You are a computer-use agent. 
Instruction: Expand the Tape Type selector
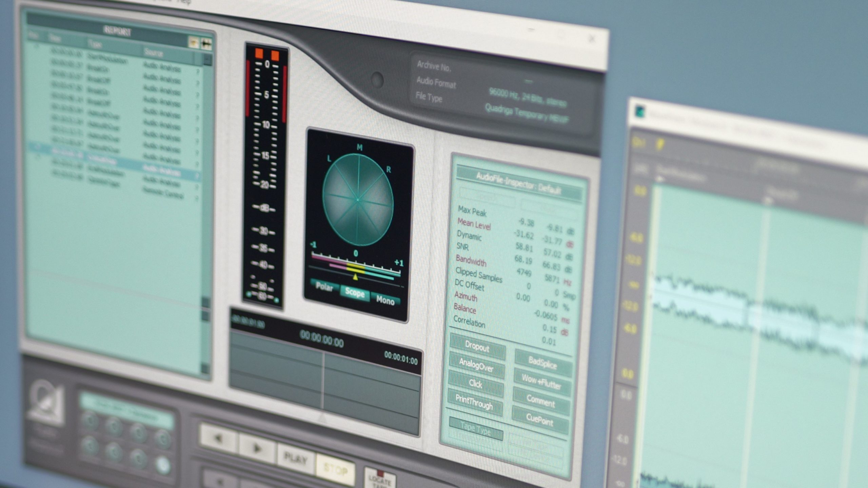click(475, 429)
